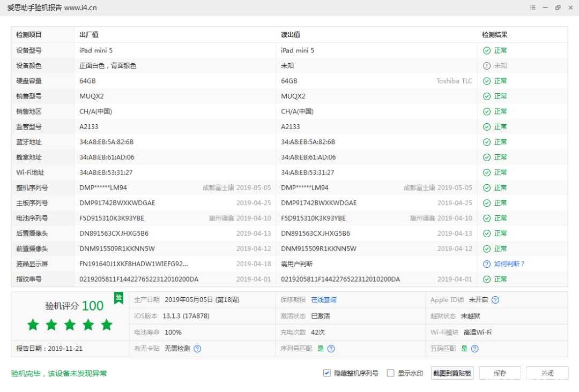579x392 pixels.
Task: Click the question icon before 如何判断
Action: point(487,263)
